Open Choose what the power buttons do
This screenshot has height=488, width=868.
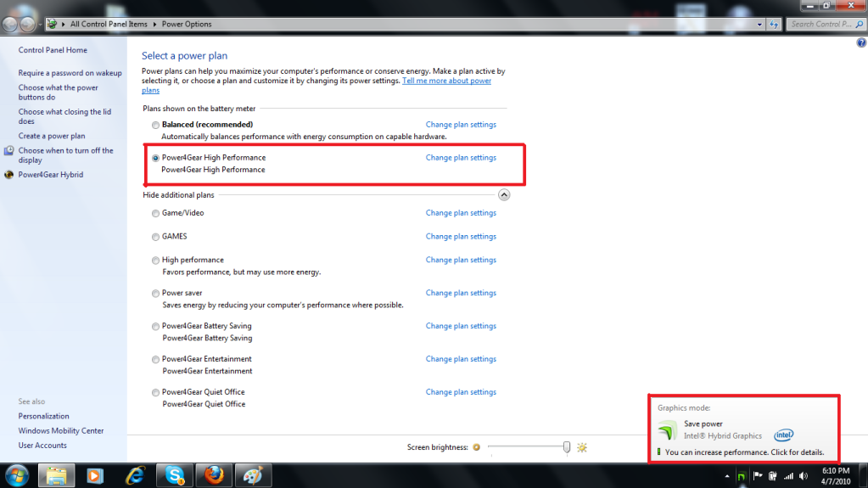tap(59, 92)
